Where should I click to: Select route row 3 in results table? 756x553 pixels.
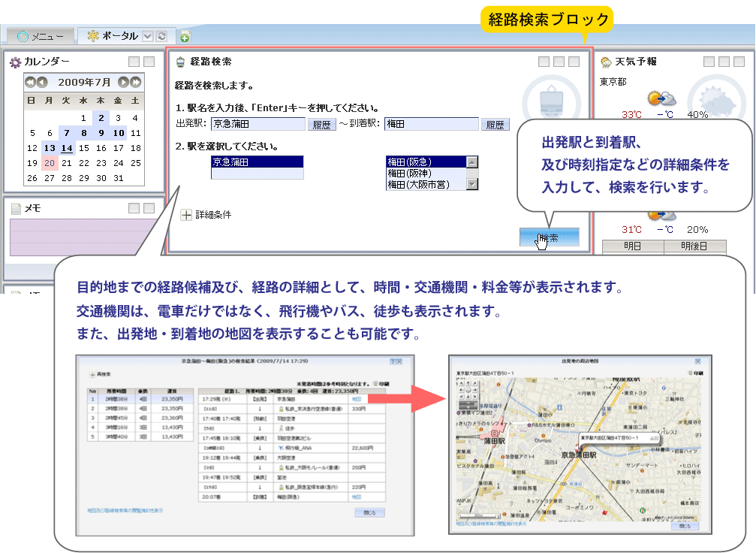tap(140, 418)
